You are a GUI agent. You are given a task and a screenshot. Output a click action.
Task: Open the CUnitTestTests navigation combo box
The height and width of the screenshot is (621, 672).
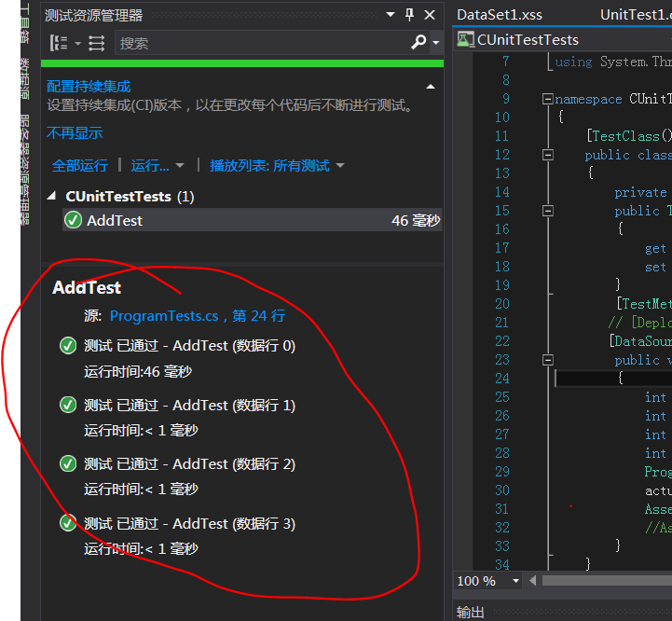tap(563, 40)
